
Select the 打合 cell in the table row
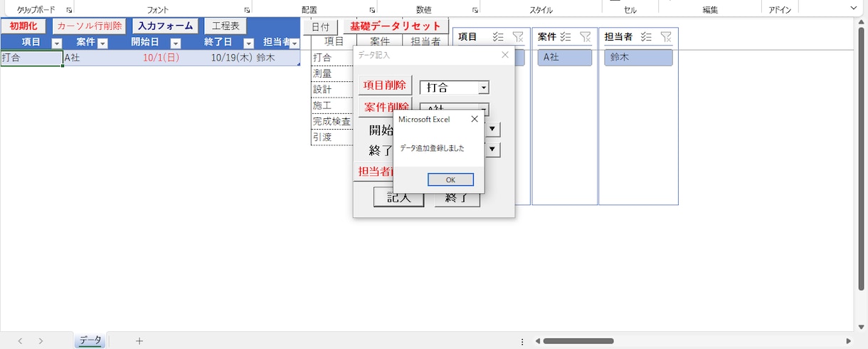click(x=31, y=58)
